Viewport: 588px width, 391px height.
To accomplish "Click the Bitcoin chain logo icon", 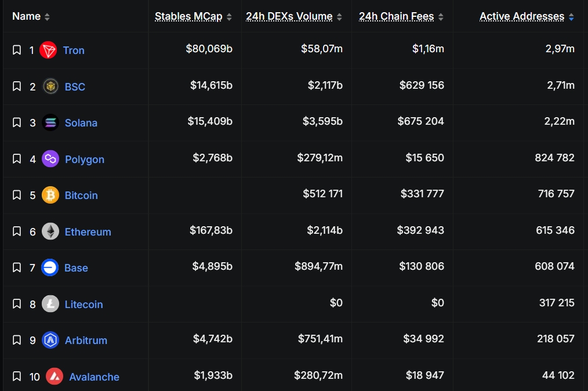I will tap(50, 195).
